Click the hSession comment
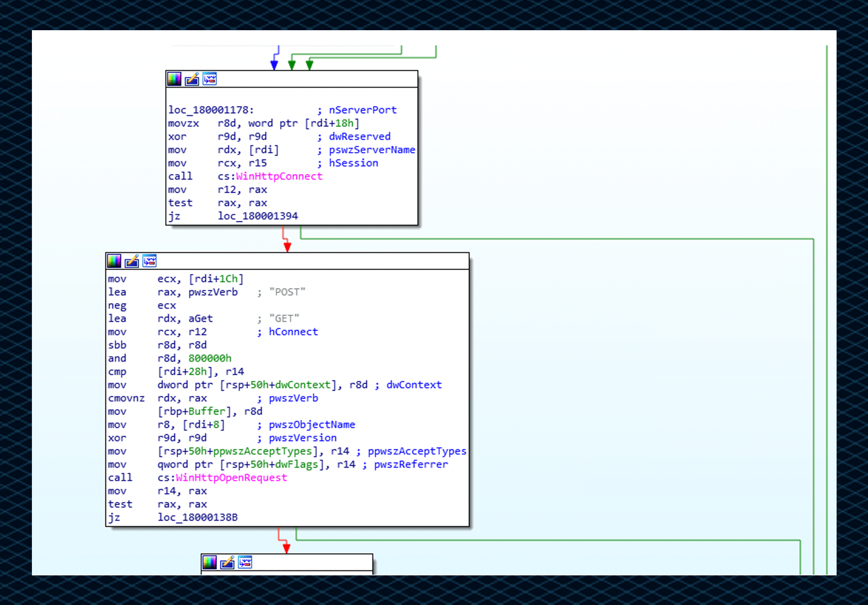 pos(353,163)
